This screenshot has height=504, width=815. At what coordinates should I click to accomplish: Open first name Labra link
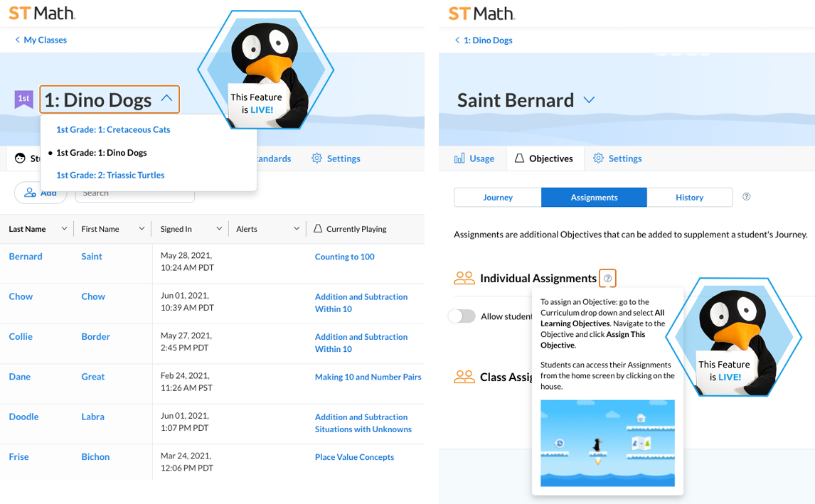coord(93,416)
